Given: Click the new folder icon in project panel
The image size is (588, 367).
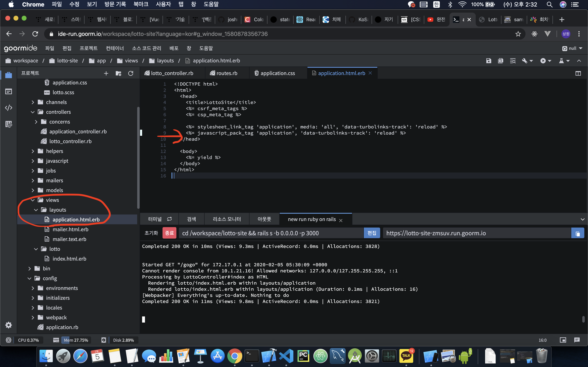Looking at the screenshot, I should [118, 73].
